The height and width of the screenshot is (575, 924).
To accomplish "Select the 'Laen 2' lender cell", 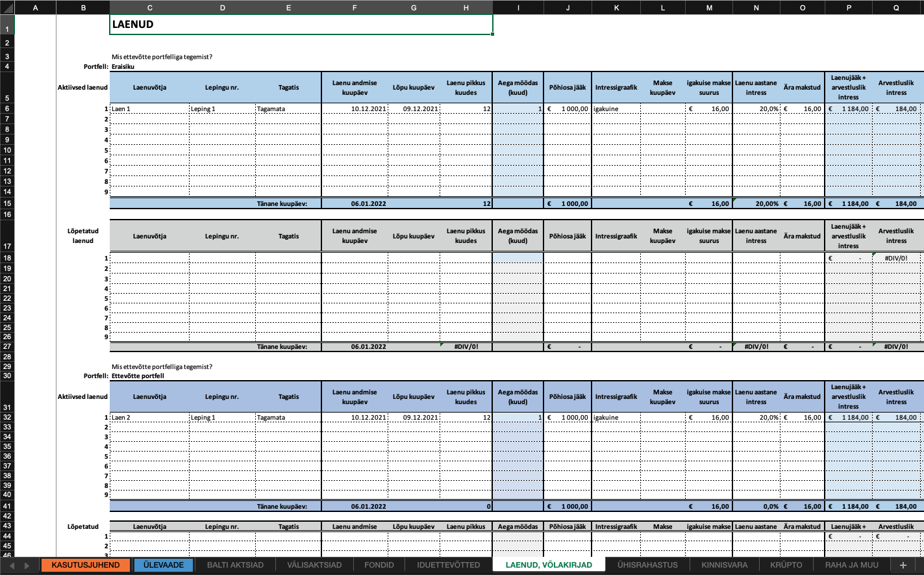I will coord(149,418).
